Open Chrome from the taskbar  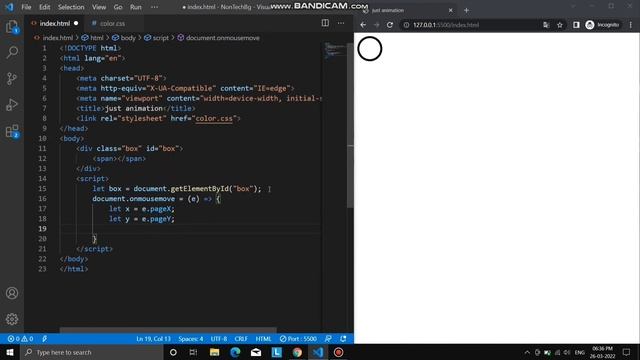pos(297,352)
